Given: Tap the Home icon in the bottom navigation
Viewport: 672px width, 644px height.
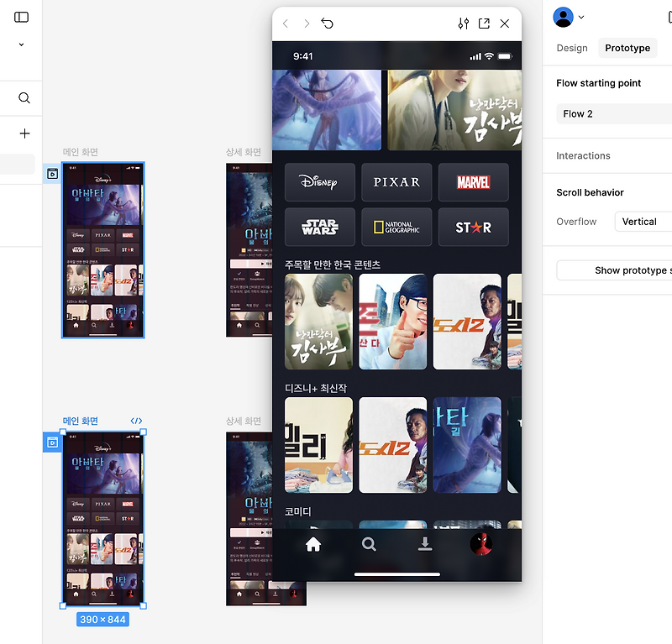Looking at the screenshot, I should click(313, 544).
